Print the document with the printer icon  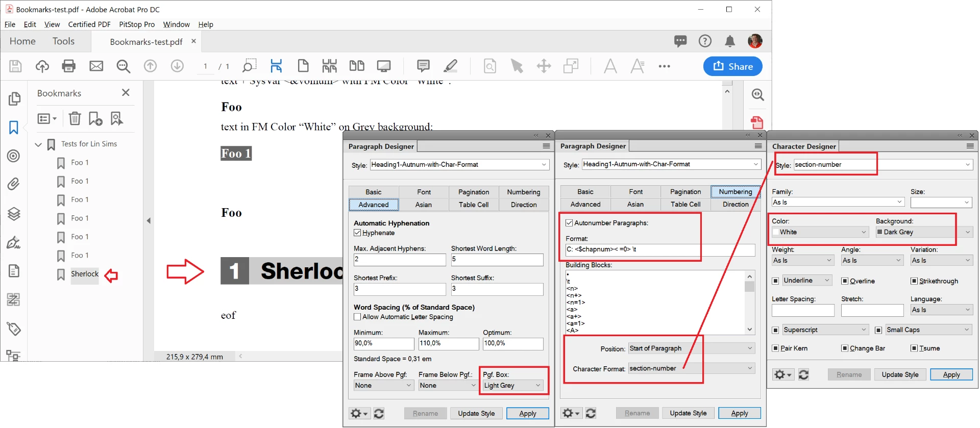[69, 66]
